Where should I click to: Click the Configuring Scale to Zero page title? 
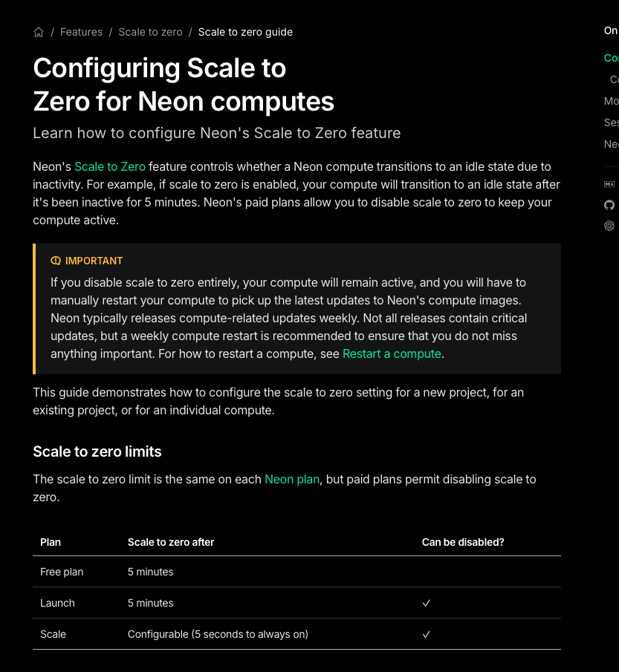[184, 85]
